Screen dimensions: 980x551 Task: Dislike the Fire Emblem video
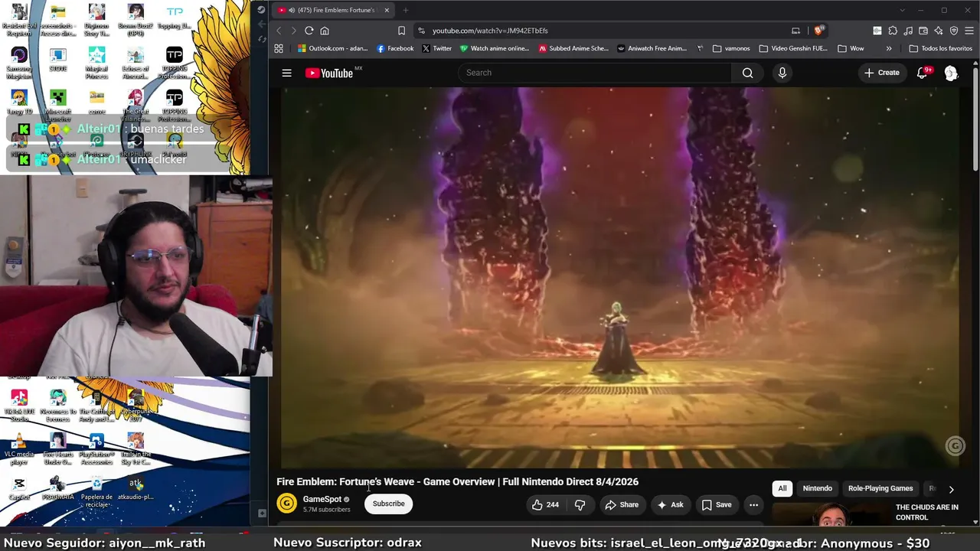(x=580, y=504)
